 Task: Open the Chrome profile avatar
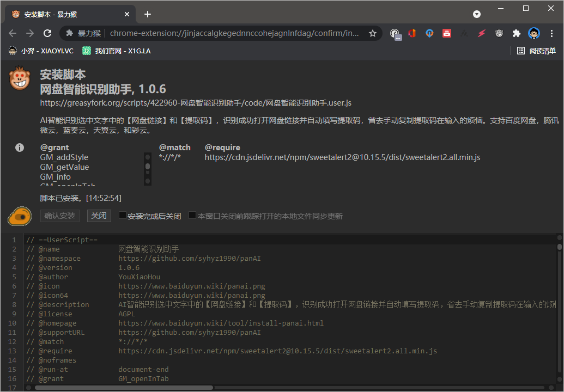pos(534,33)
